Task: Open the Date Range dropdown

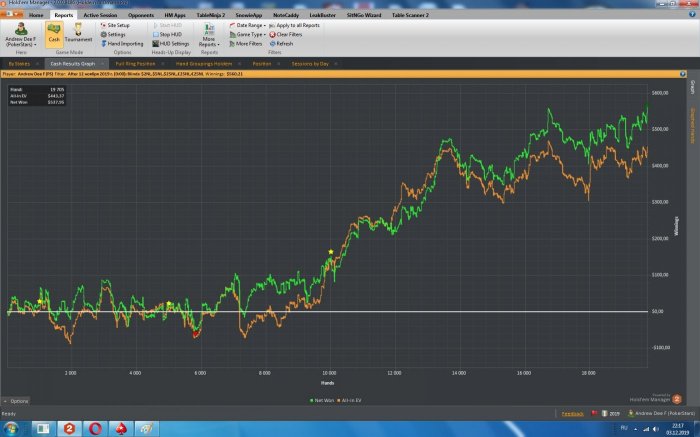Action: tap(250, 25)
